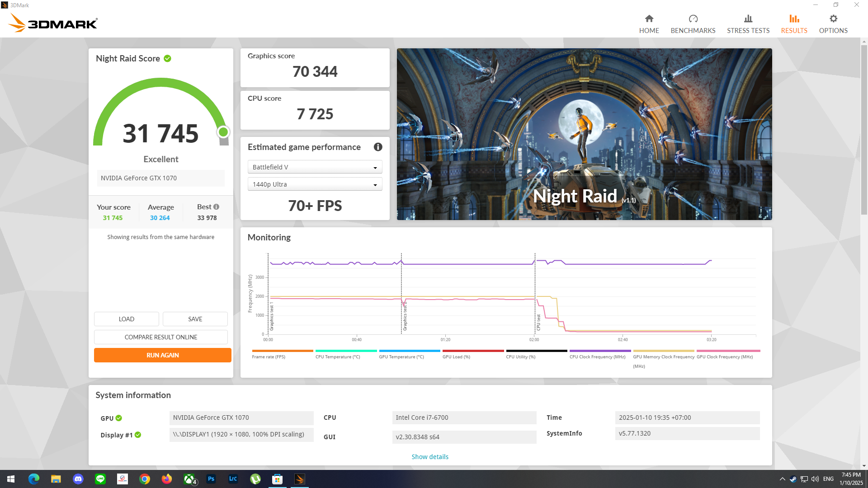Click the green validation check by Night Raid Score
The image size is (868, 488).
(167, 58)
